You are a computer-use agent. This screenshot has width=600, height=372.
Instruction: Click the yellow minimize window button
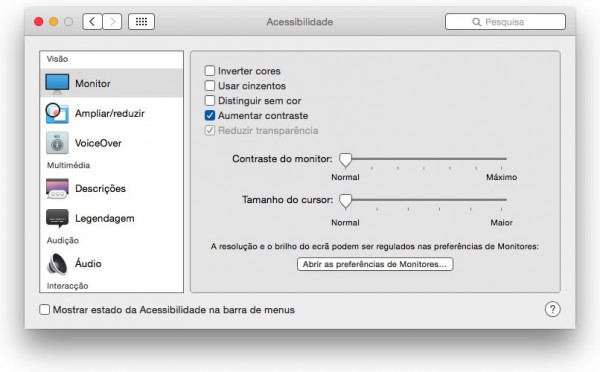54,21
